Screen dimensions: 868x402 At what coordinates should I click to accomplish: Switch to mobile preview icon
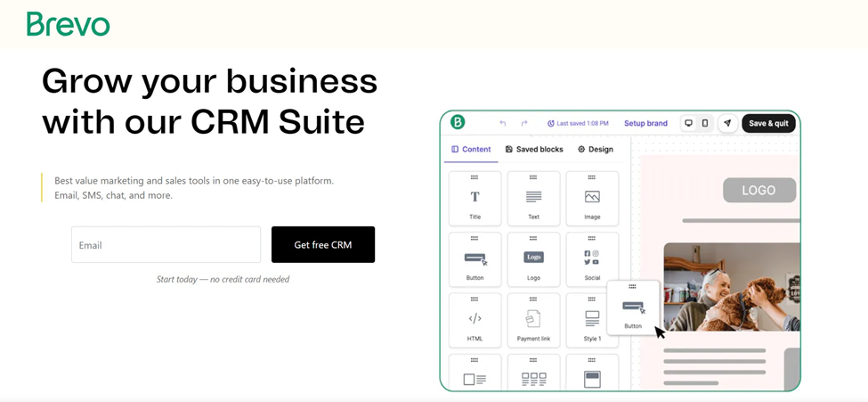(705, 123)
